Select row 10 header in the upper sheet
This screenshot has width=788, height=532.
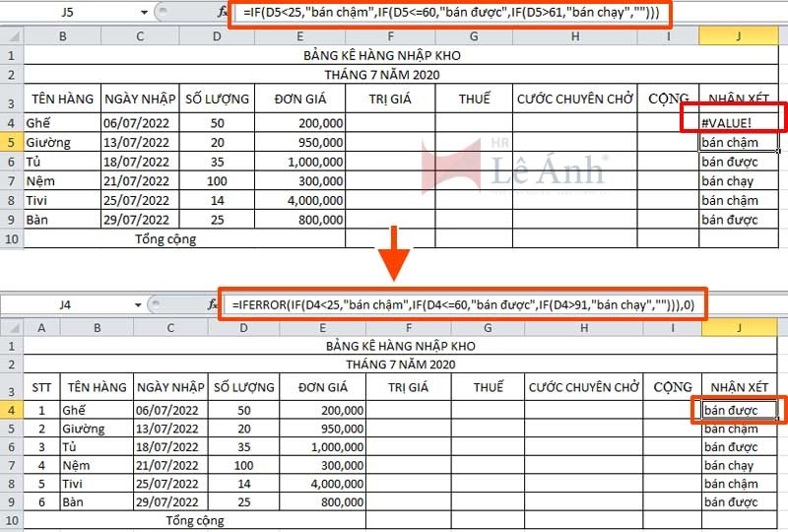point(11,238)
